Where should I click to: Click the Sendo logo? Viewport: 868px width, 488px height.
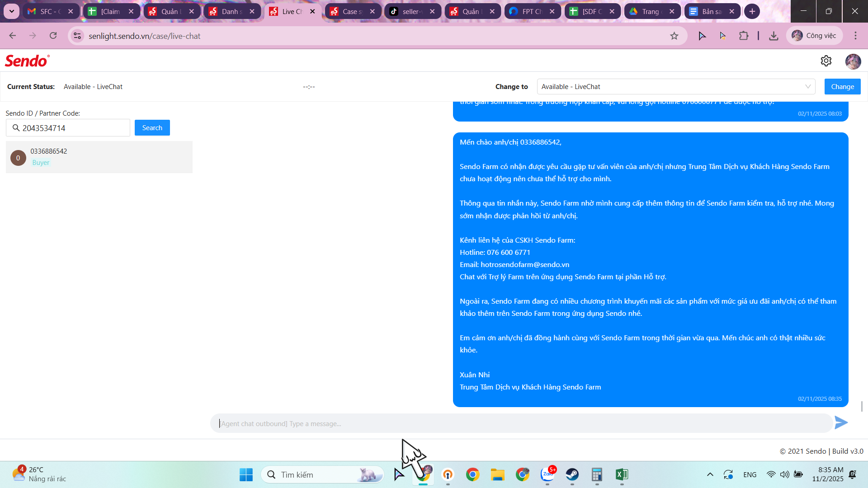(x=27, y=61)
